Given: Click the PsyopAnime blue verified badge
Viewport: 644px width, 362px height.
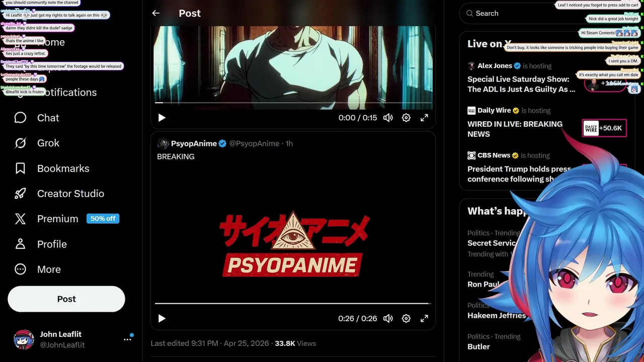Looking at the screenshot, I should pyautogui.click(x=222, y=143).
